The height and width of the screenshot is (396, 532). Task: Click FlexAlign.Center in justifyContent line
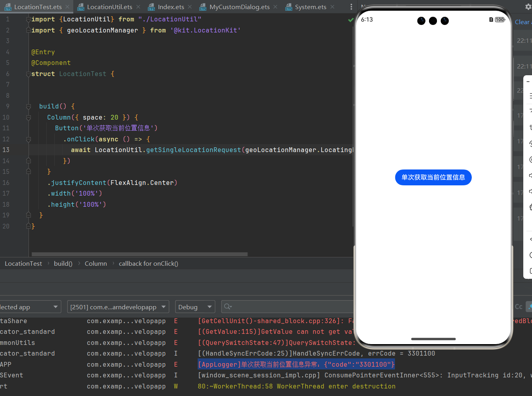pyautogui.click(x=142, y=183)
